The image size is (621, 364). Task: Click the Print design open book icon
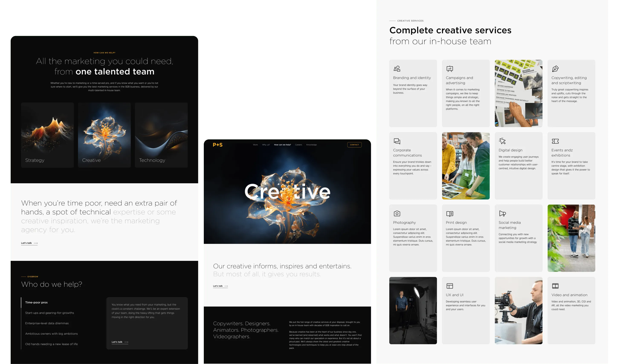[x=449, y=214]
